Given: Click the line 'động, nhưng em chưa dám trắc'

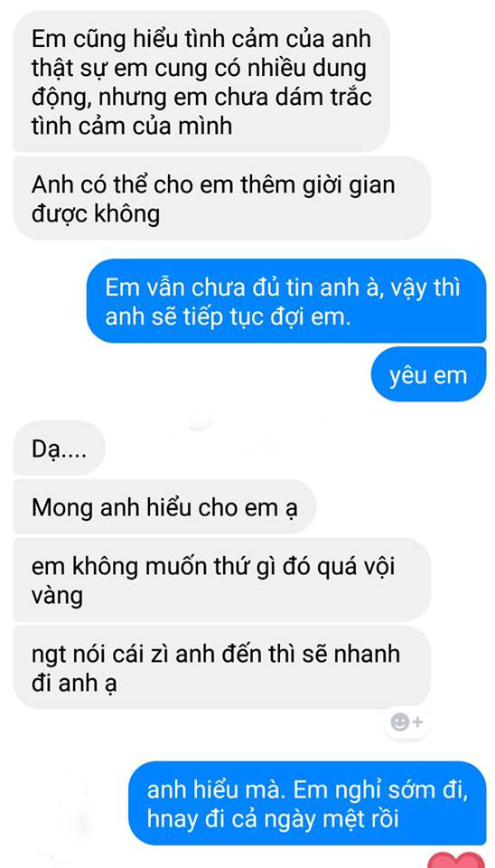Looking at the screenshot, I should point(201,97).
